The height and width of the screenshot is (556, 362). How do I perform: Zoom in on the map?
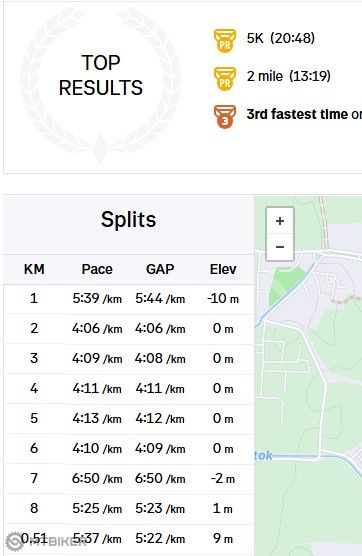[280, 221]
